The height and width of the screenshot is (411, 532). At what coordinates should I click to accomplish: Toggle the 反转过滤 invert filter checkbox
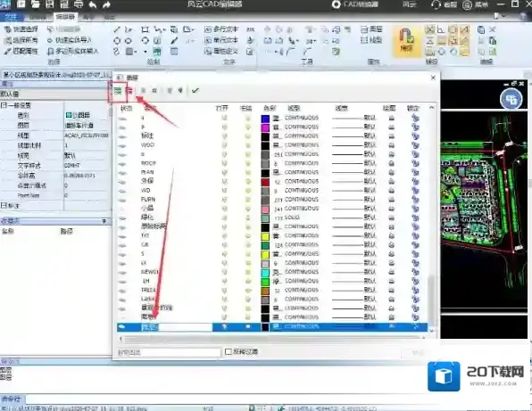tap(229, 351)
